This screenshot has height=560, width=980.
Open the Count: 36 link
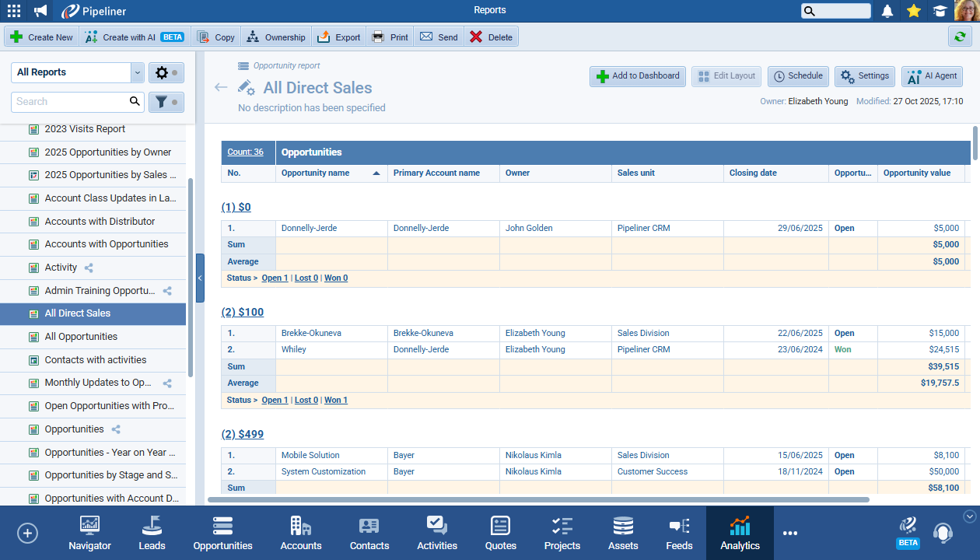(245, 152)
